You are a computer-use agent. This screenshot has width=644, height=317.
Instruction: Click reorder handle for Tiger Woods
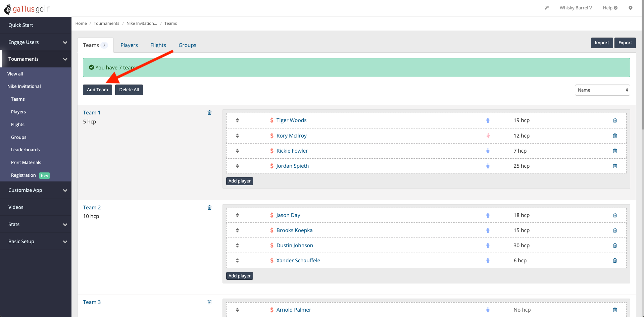point(237,120)
